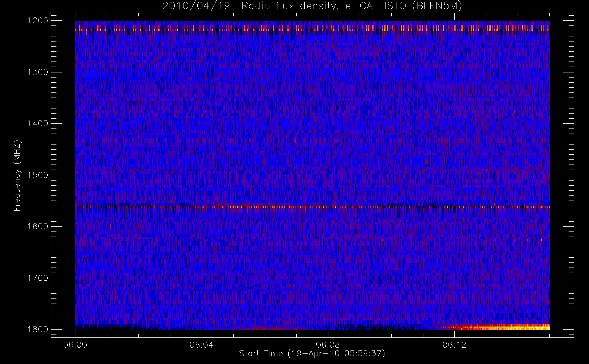Click the horizontal interference line near 1560 MHz
The image size is (589, 364).
click(x=312, y=207)
